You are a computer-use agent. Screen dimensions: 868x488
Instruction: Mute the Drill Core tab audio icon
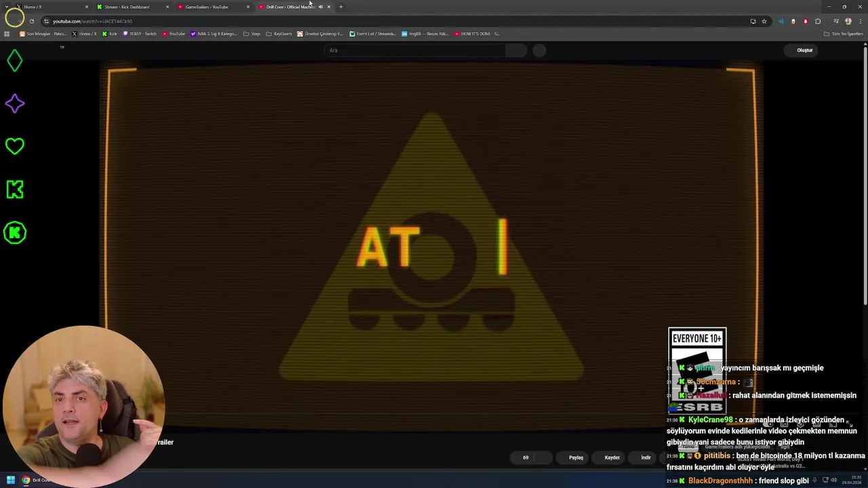(321, 7)
